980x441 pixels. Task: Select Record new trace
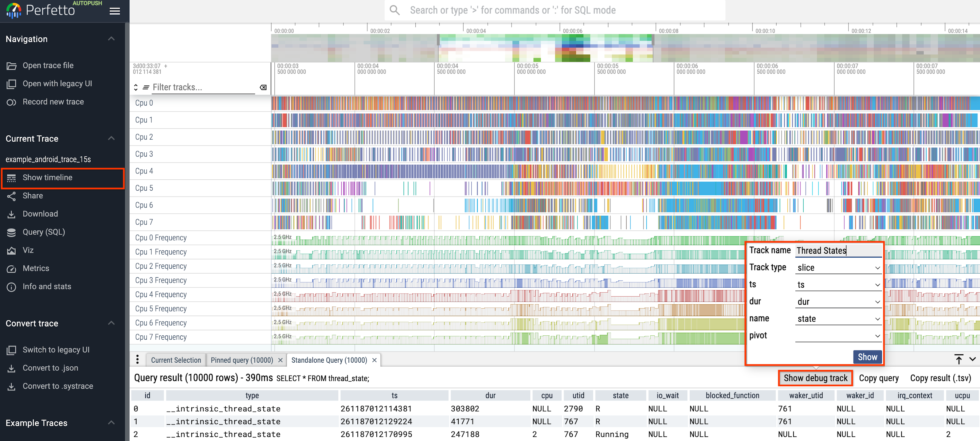pos(53,102)
